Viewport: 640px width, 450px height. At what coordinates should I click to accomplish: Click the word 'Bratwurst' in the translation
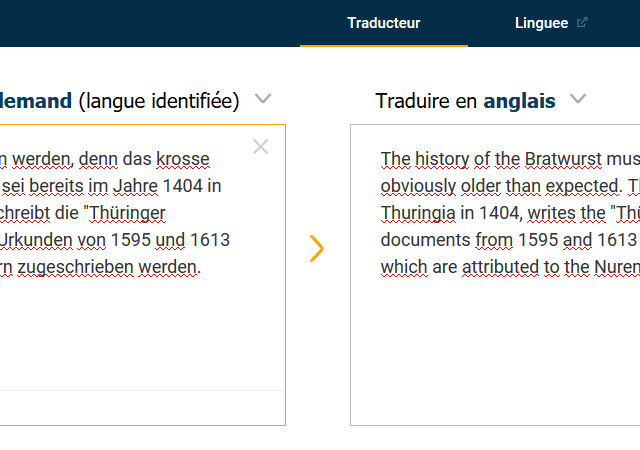[563, 159]
